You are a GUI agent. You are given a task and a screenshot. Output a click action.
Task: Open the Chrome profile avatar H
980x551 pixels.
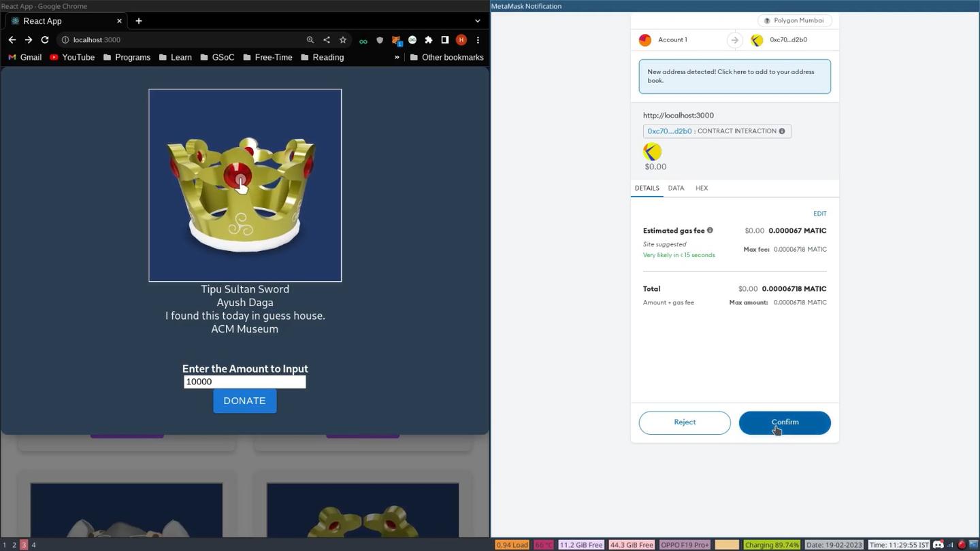(x=461, y=40)
